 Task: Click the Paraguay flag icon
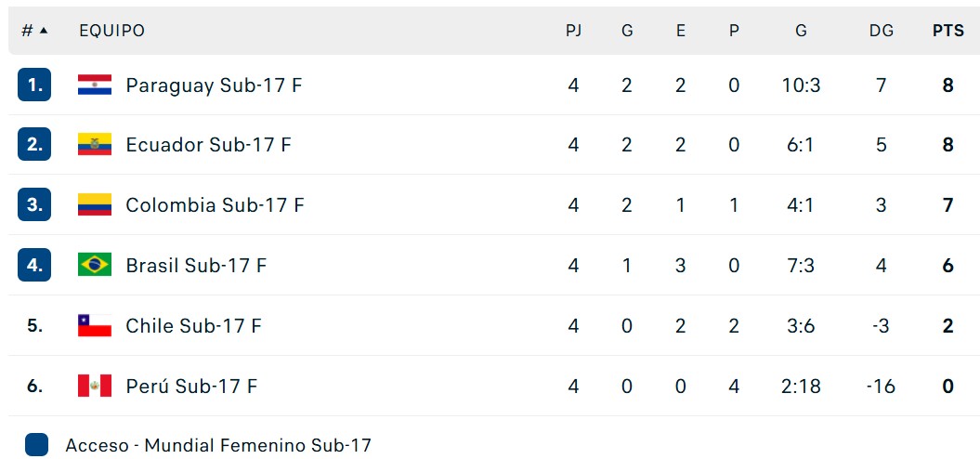click(x=95, y=85)
